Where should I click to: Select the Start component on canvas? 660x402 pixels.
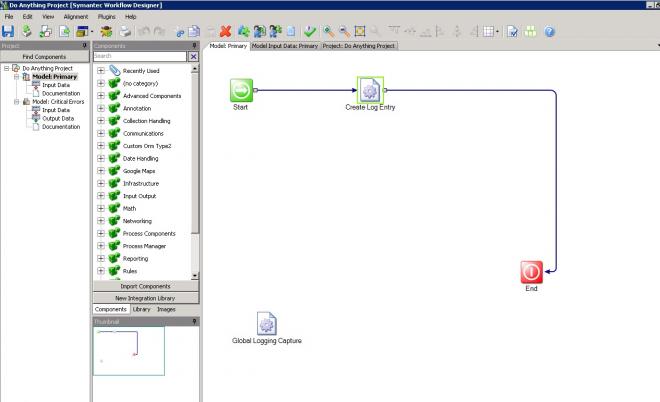[242, 90]
